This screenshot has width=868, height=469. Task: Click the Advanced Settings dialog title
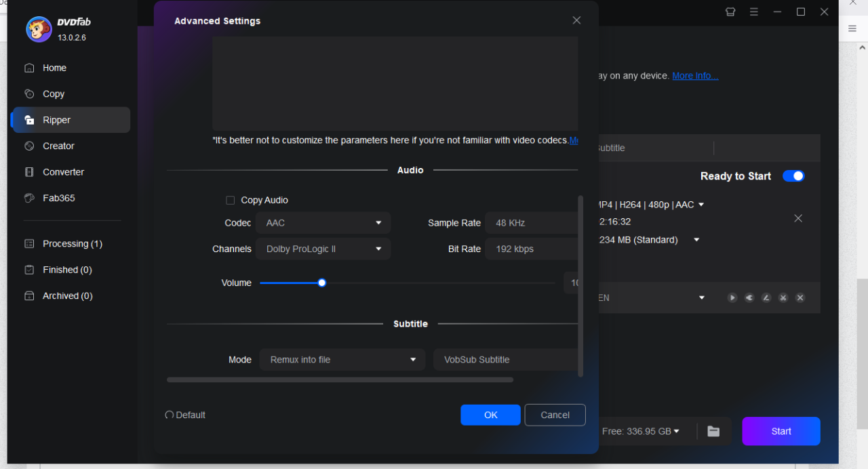(217, 21)
